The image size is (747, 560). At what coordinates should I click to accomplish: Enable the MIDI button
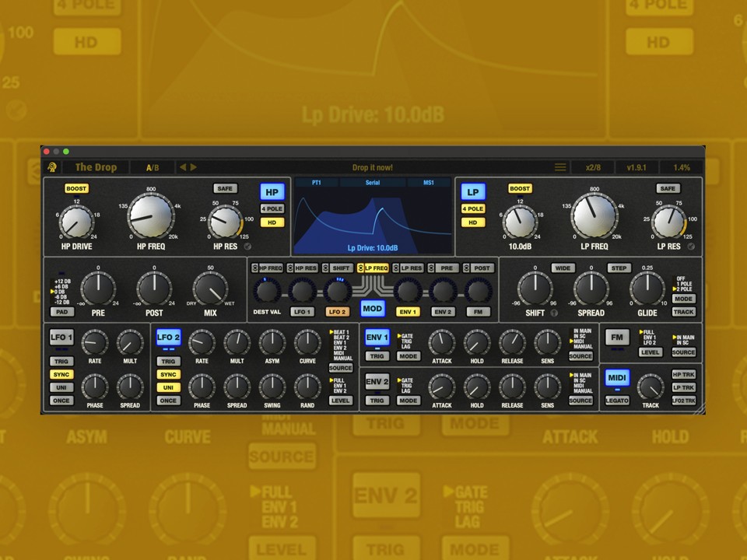(617, 378)
